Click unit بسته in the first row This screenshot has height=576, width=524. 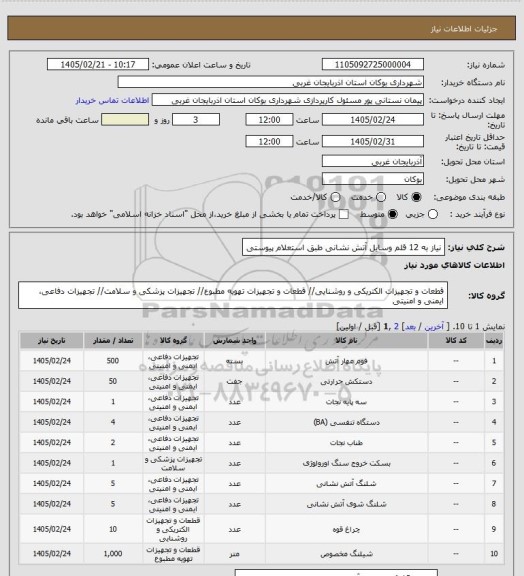tap(234, 361)
